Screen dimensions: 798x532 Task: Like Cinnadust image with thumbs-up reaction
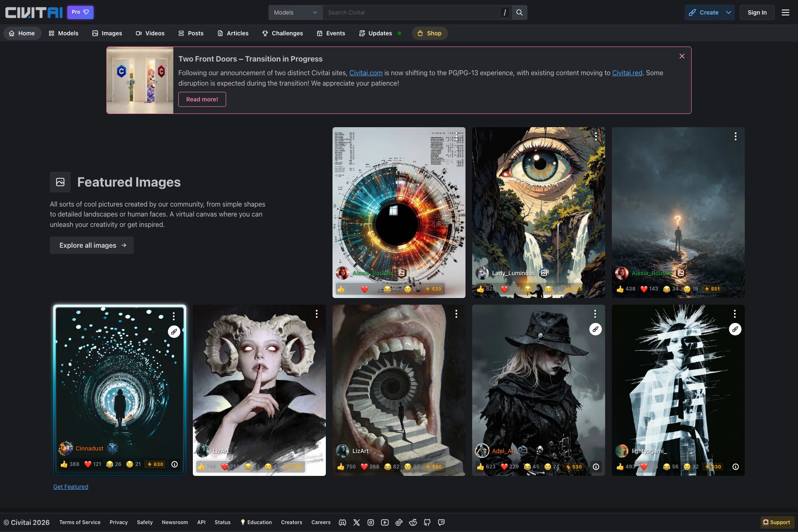point(64,464)
